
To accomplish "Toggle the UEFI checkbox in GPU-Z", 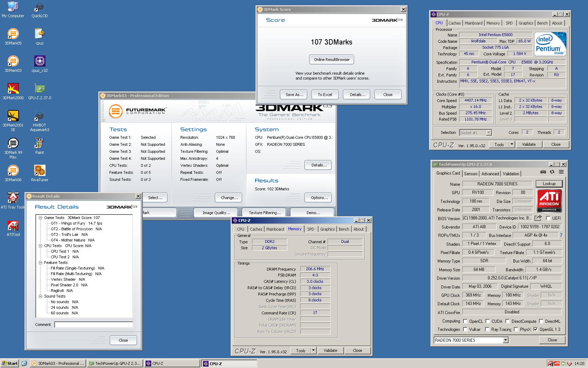I will [548, 218].
